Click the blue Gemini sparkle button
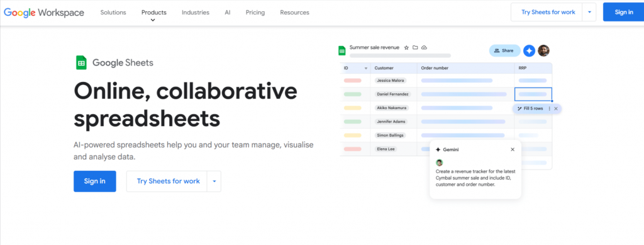The width and height of the screenshot is (644, 245). 529,50
